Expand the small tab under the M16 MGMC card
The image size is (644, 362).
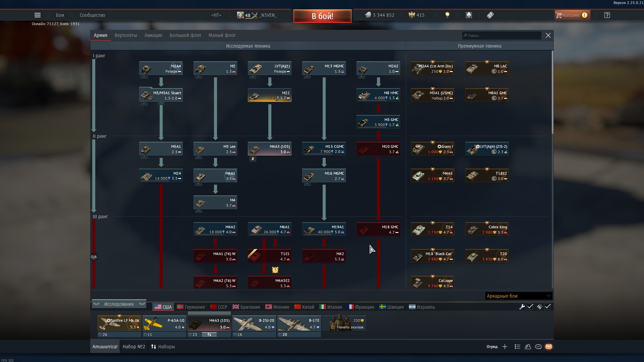307,184
